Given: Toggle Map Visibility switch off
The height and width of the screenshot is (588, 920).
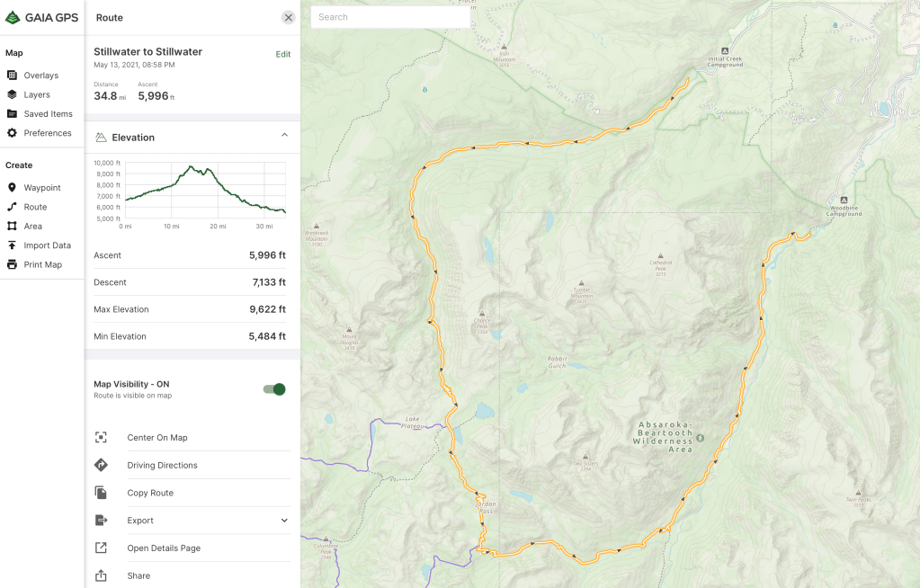Looking at the screenshot, I should pyautogui.click(x=274, y=389).
